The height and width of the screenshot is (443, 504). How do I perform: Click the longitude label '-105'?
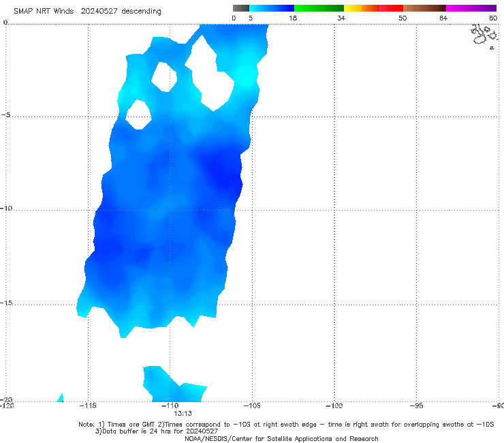(x=252, y=406)
